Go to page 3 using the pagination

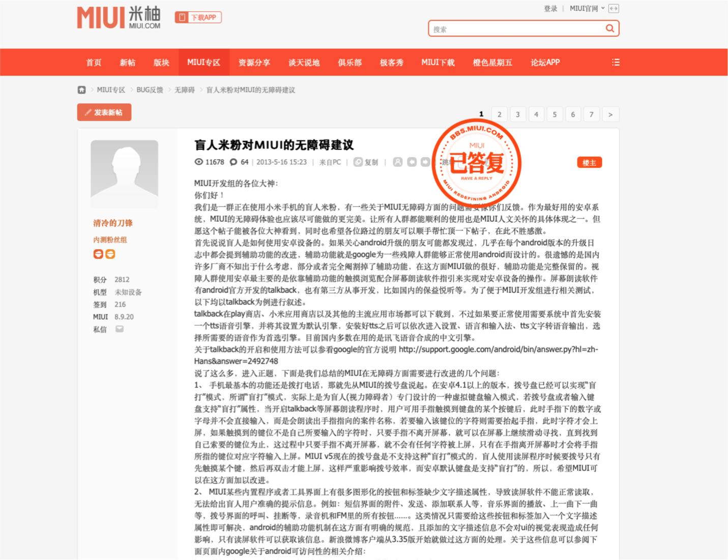coord(517,114)
